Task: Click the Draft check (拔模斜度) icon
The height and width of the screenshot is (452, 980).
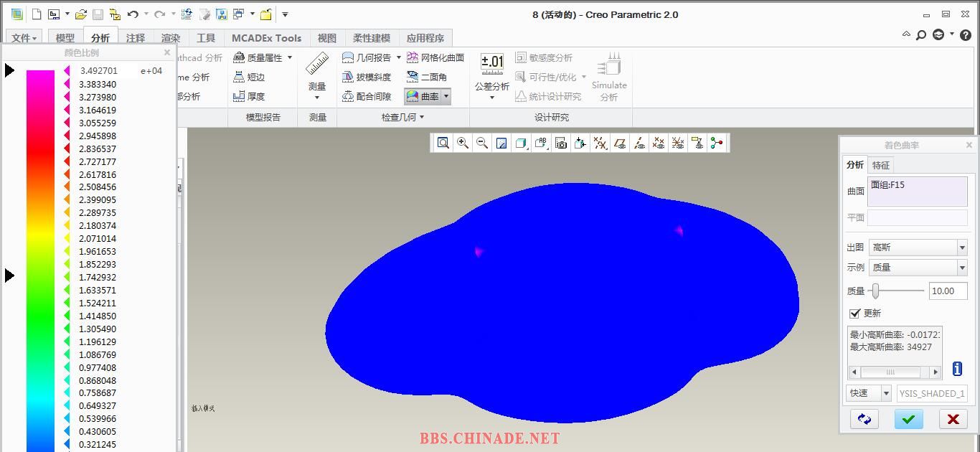Action: [348, 77]
